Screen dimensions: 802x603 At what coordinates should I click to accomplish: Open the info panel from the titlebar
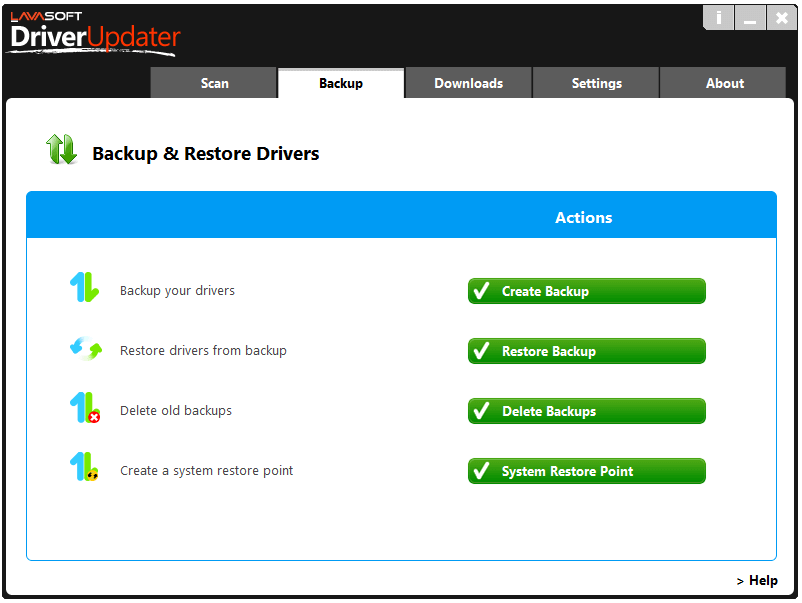pos(718,17)
